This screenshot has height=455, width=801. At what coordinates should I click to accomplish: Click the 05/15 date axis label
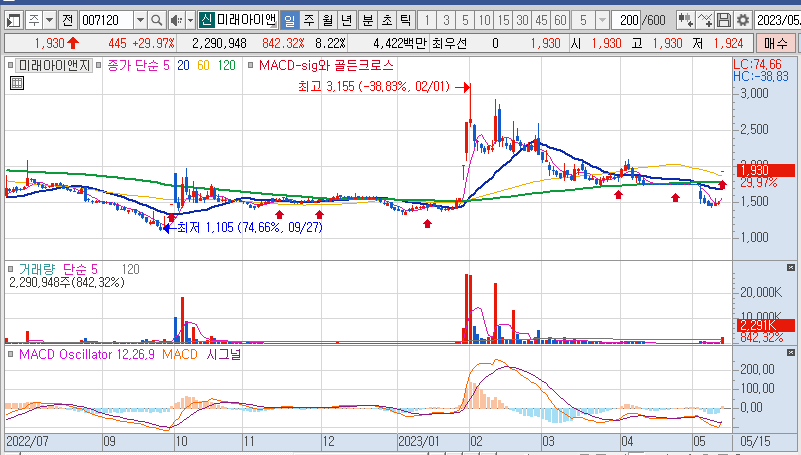pyautogui.click(x=755, y=441)
